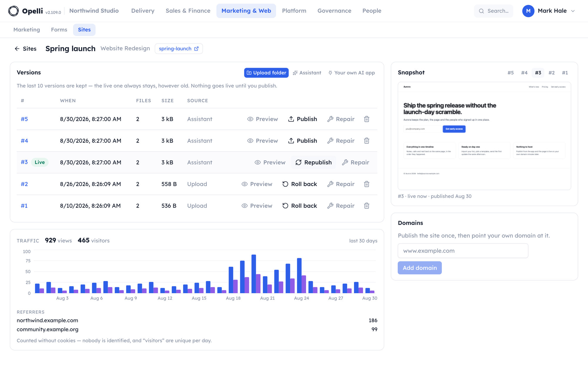This screenshot has width=588, height=368.
Task: Republish live version #3
Action: coord(314,163)
